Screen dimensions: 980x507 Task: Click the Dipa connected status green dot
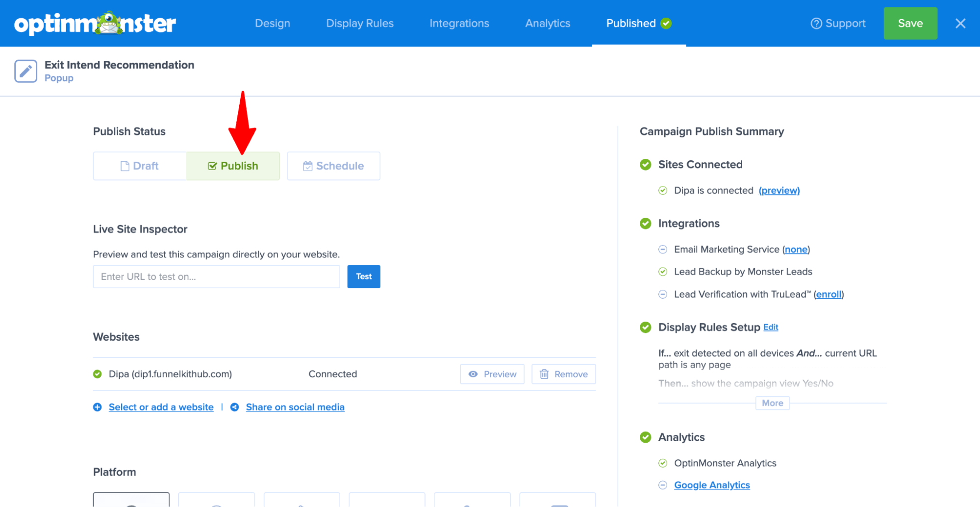pyautogui.click(x=98, y=374)
